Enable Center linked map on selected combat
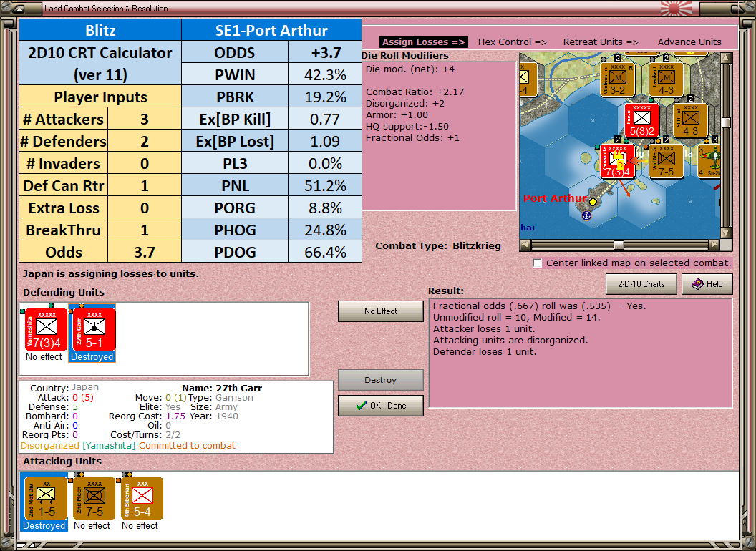This screenshot has width=756, height=551. click(538, 263)
